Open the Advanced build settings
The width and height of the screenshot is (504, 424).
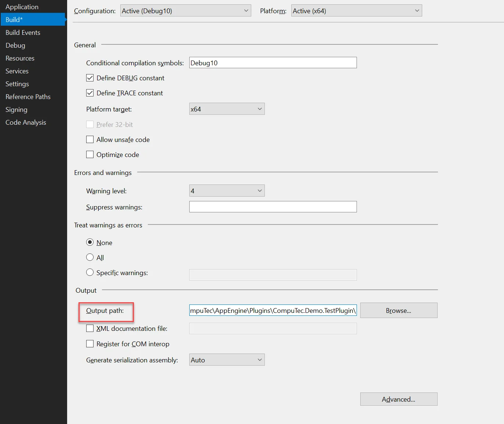[398, 399]
